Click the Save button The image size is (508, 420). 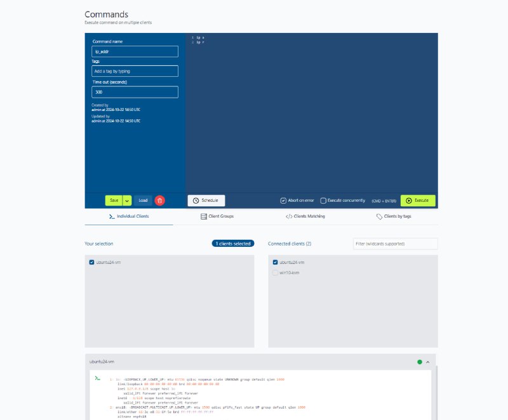(x=114, y=200)
